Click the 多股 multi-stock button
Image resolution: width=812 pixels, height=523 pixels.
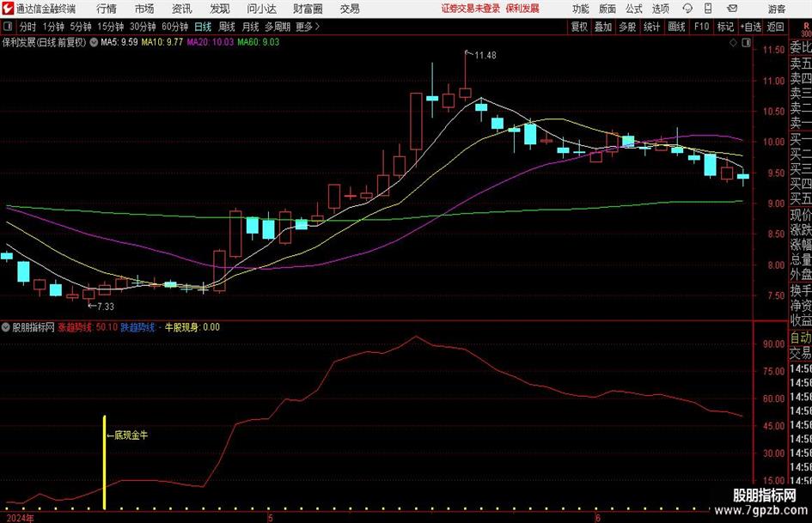[627, 27]
